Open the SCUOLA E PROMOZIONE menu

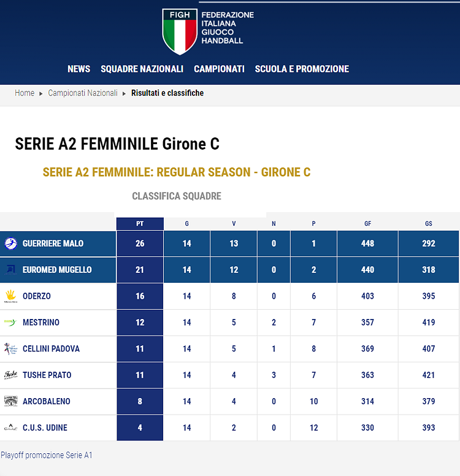point(302,69)
